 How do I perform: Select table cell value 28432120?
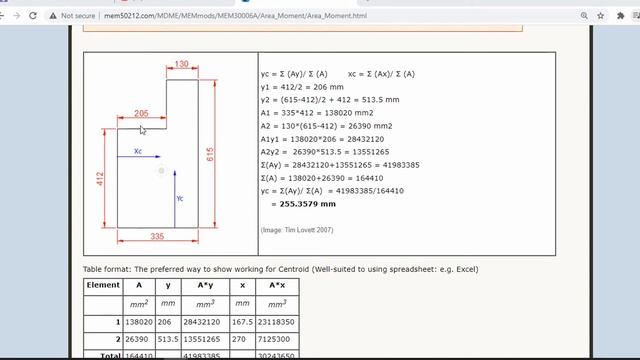pyautogui.click(x=202, y=322)
